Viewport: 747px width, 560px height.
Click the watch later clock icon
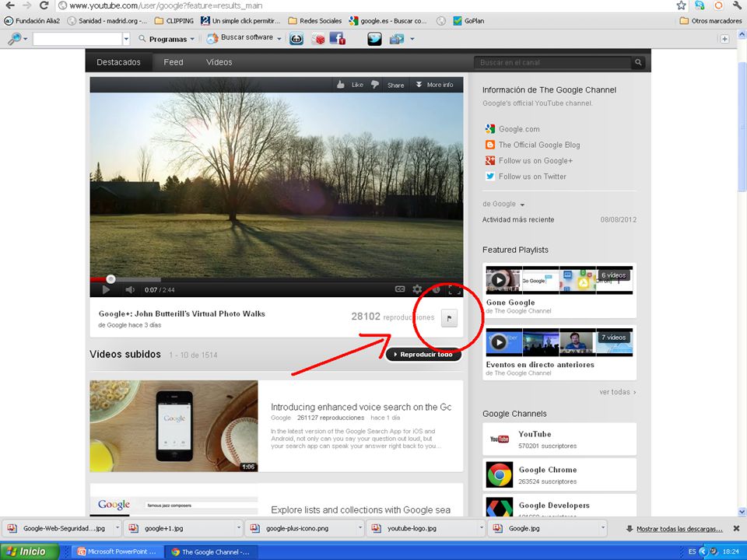click(436, 289)
